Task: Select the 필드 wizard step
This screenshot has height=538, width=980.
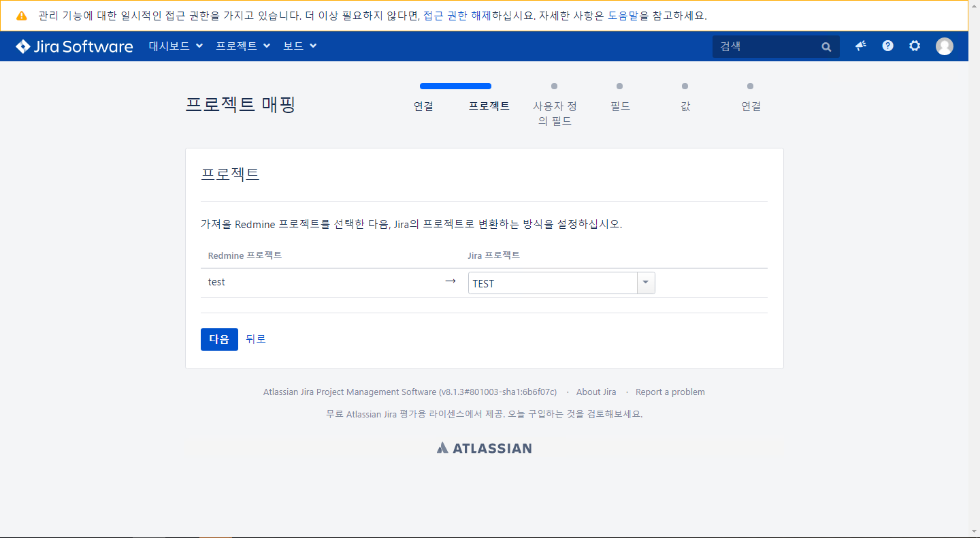Action: 620,106
